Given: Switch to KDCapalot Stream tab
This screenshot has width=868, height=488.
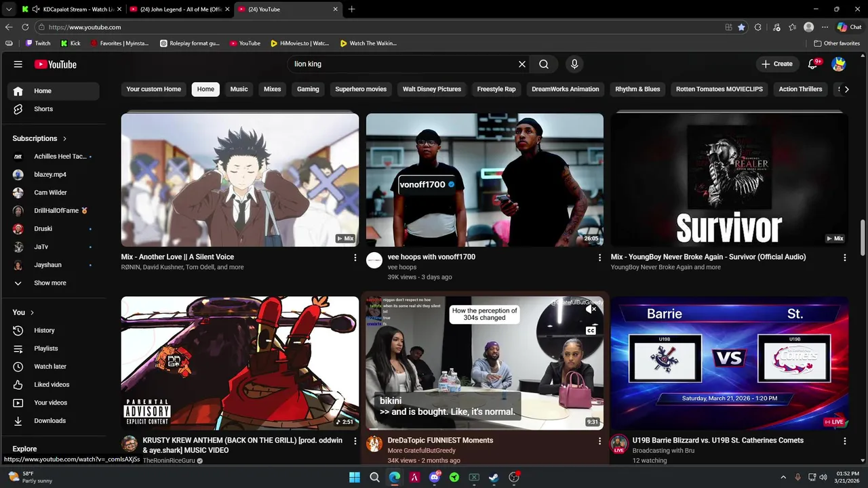Looking at the screenshot, I should pyautogui.click(x=71, y=9).
